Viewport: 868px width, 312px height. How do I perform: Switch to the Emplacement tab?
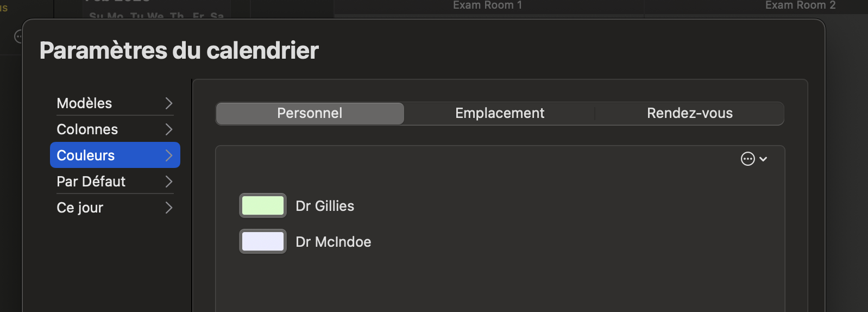[500, 113]
